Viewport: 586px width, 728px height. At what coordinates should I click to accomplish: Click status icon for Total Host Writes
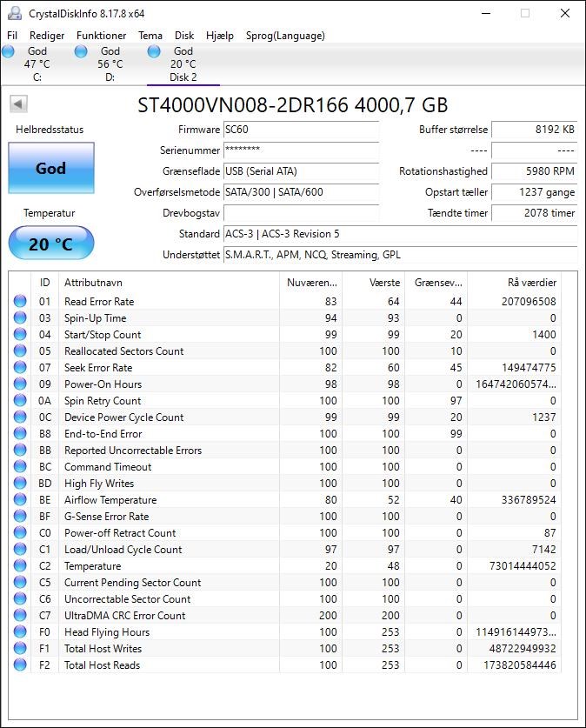(x=20, y=648)
